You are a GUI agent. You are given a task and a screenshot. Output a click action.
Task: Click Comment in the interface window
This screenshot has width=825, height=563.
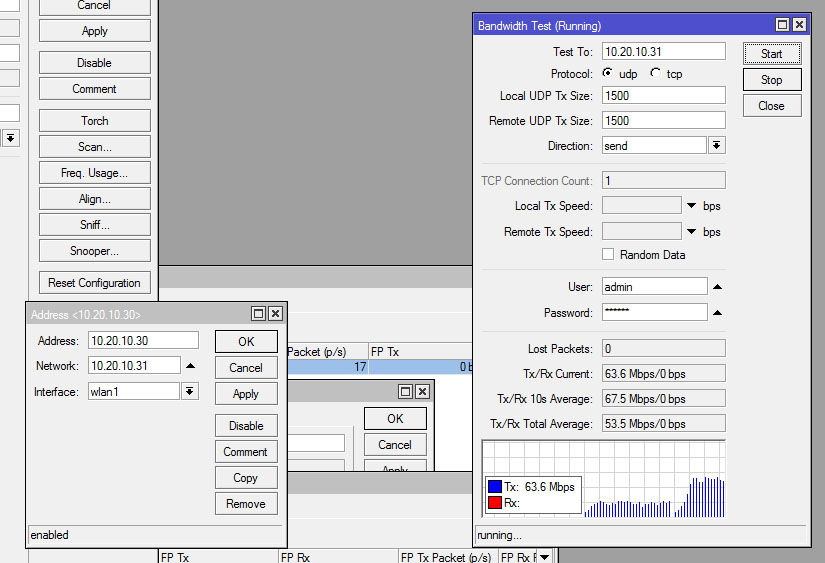95,88
